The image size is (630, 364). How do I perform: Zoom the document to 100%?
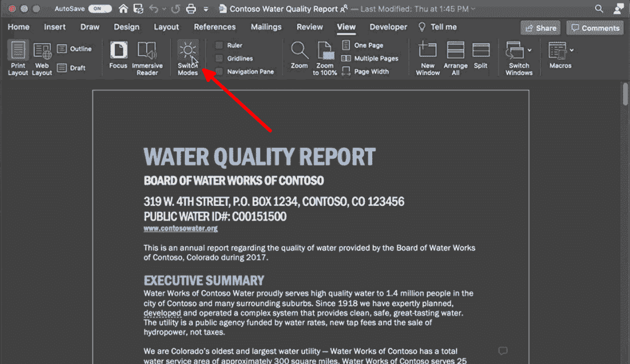pyautogui.click(x=325, y=57)
